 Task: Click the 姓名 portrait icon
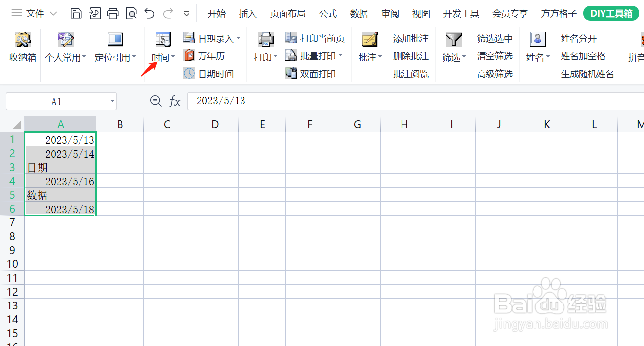click(538, 39)
